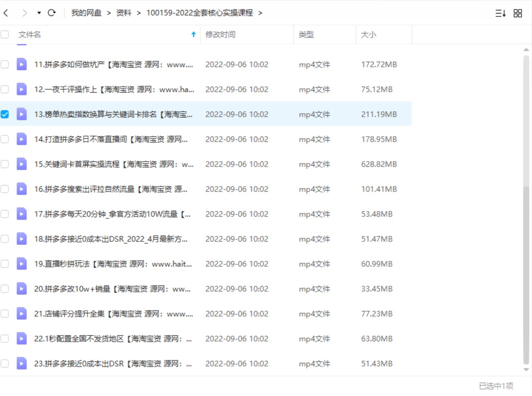Click video icon of file 17.拼多多每天20分钟

click(x=22, y=214)
